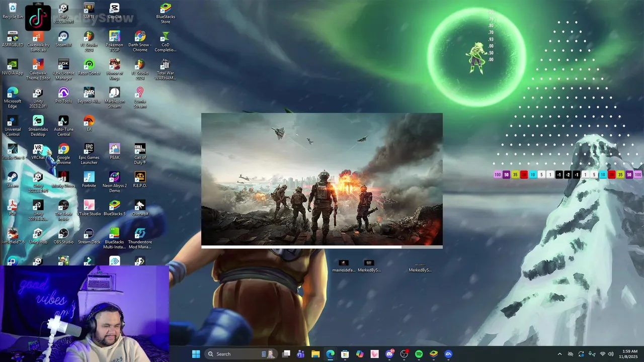Open iLok License Manager
The image size is (644, 362).
click(63, 70)
